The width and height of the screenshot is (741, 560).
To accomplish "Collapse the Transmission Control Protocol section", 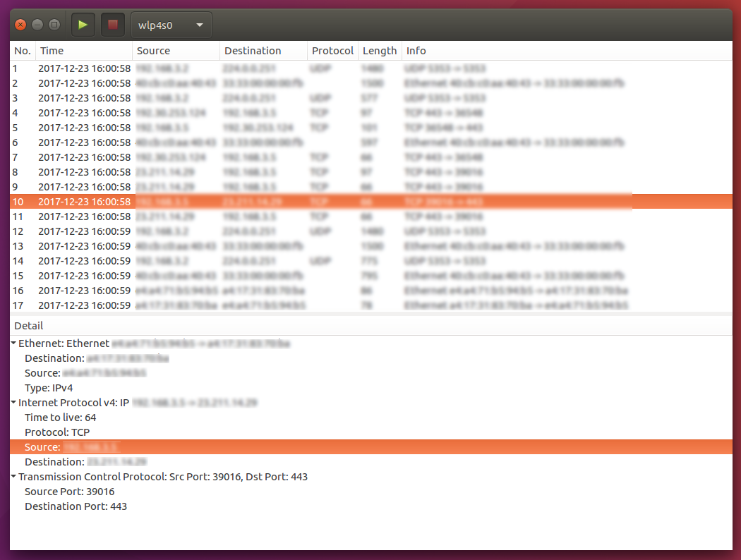I will click(x=12, y=476).
